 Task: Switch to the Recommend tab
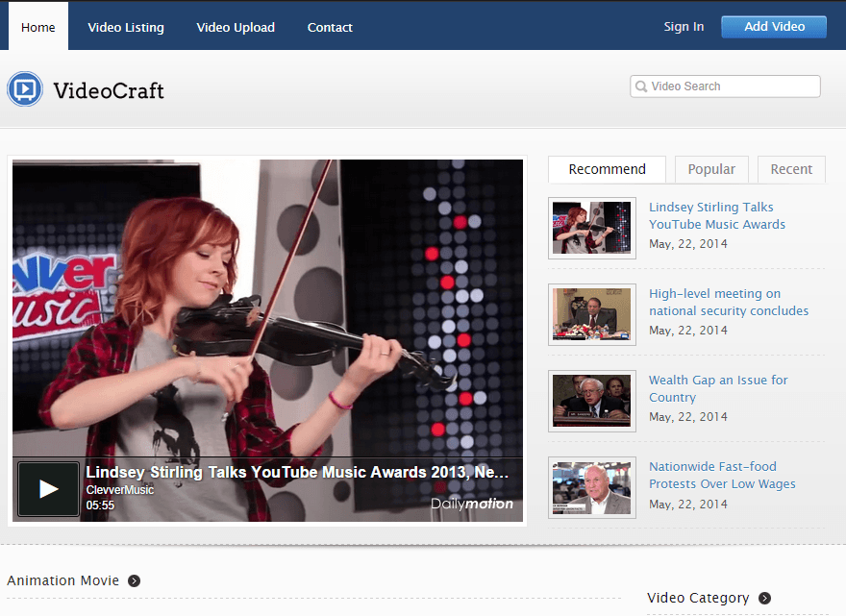click(x=607, y=169)
